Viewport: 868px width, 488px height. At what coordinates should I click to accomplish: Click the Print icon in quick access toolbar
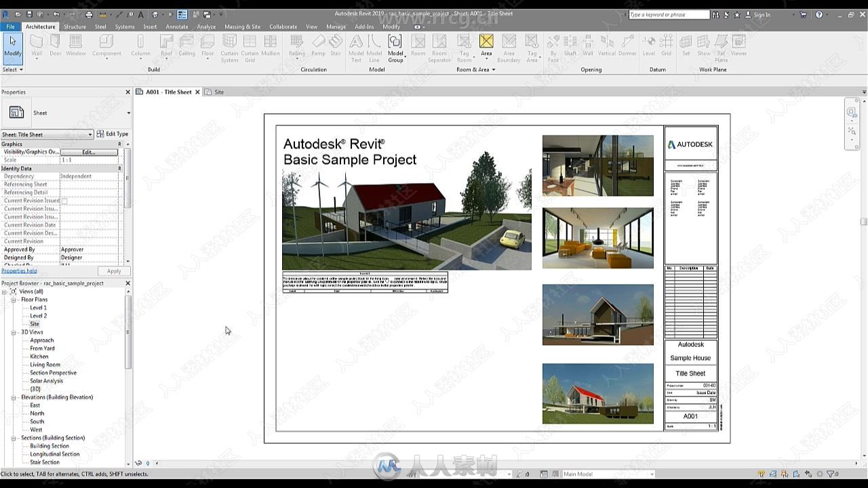[x=89, y=14]
